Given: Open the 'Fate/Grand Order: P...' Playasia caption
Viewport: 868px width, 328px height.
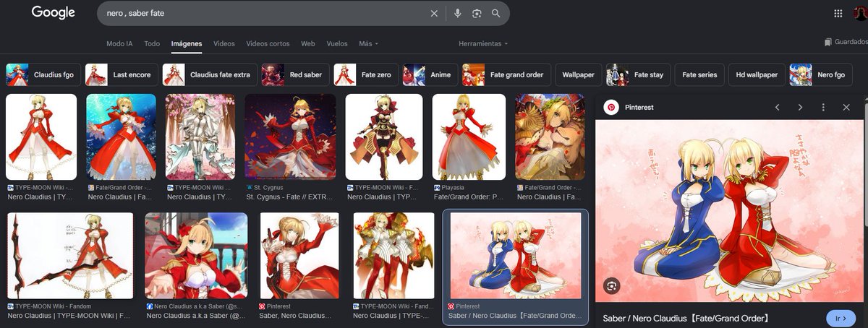Looking at the screenshot, I should click(469, 197).
